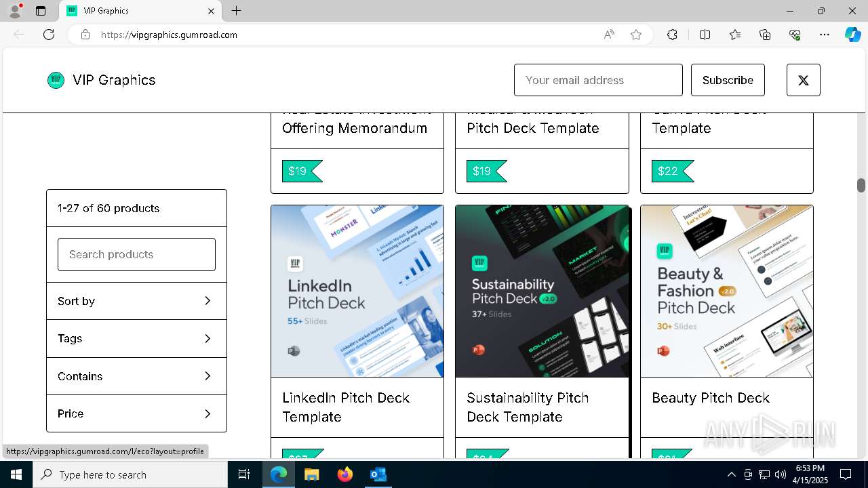Viewport: 868px width, 488px height.
Task: Reload the page with refresh icon
Action: (49, 35)
